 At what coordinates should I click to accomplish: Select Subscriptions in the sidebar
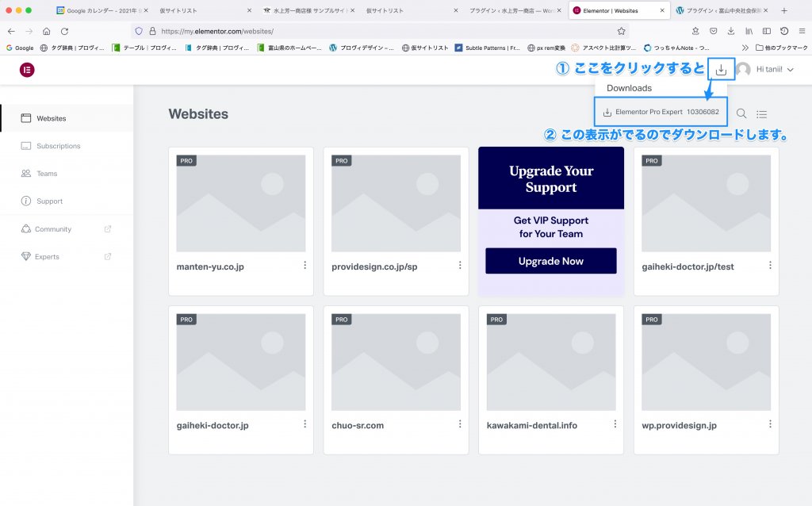coord(58,146)
